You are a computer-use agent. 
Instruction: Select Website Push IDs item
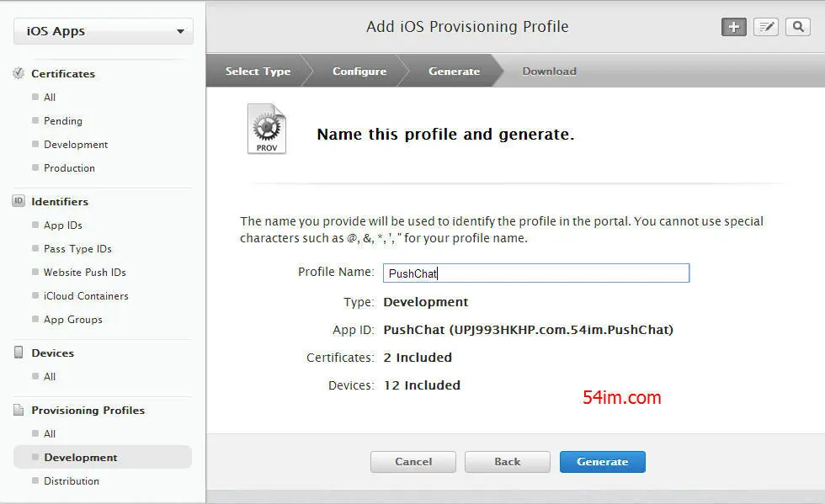85,272
